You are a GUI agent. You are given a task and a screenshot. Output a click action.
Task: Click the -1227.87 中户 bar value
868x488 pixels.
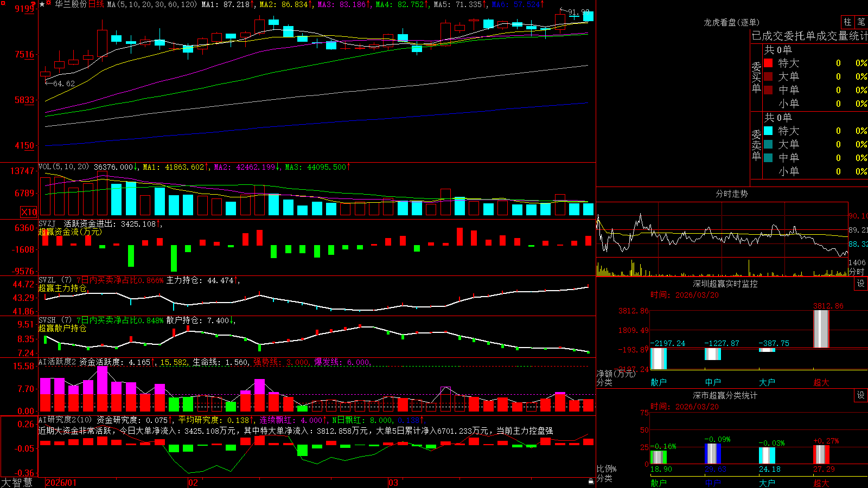(722, 343)
